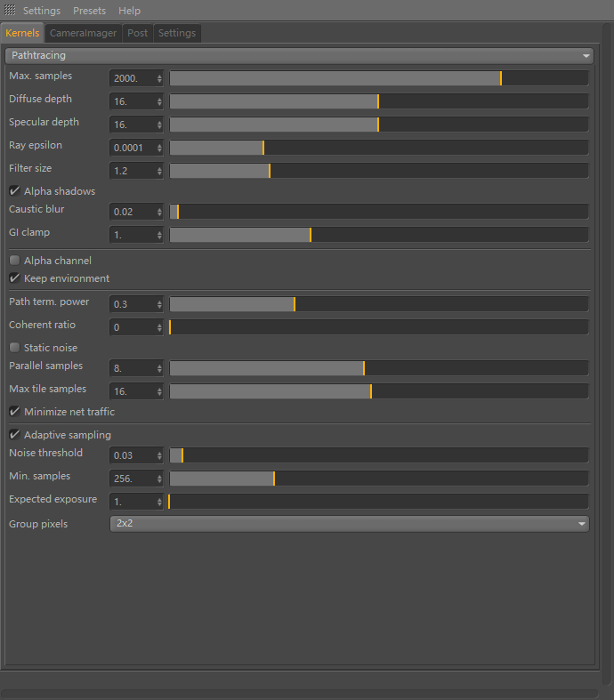Click the Ray epsilon slider bar
The image size is (614, 700).
tap(379, 148)
